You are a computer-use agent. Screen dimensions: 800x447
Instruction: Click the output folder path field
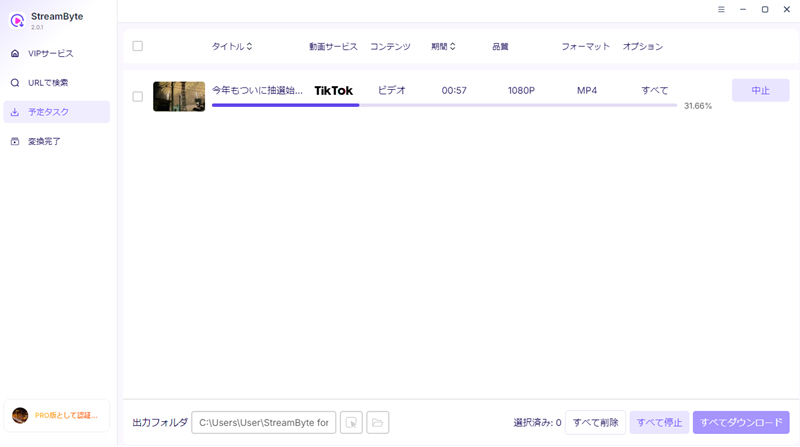click(x=264, y=423)
